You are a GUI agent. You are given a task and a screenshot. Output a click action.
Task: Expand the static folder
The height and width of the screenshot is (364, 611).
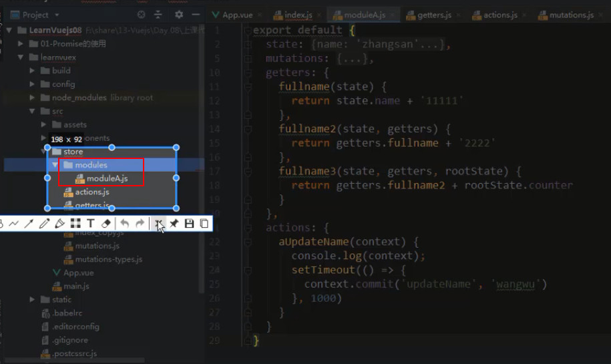32,299
